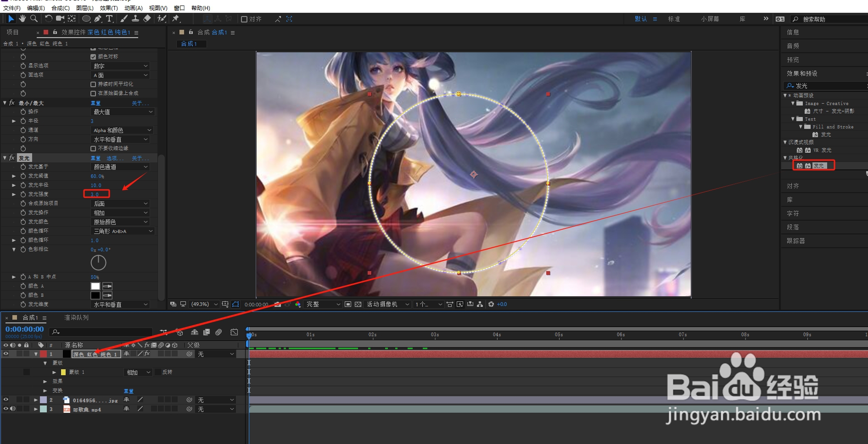Open the composition flowchart icon
Image resolution: width=868 pixels, height=444 pixels.
point(480,304)
